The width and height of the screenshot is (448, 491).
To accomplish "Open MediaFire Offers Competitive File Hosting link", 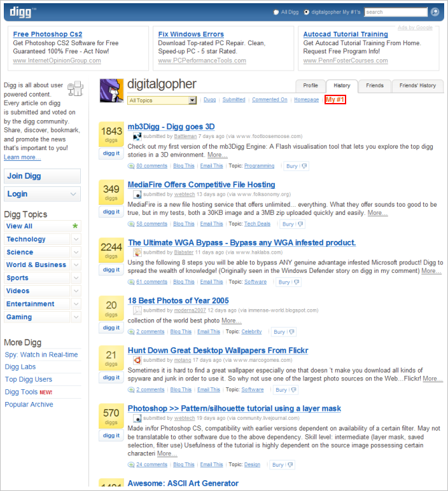I will coord(202,184).
